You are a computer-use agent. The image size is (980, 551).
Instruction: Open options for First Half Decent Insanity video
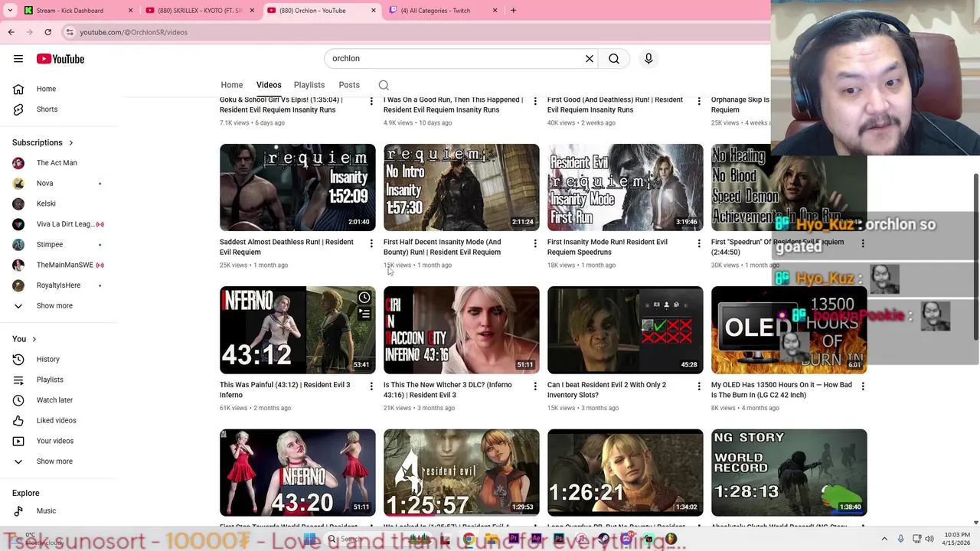click(535, 243)
